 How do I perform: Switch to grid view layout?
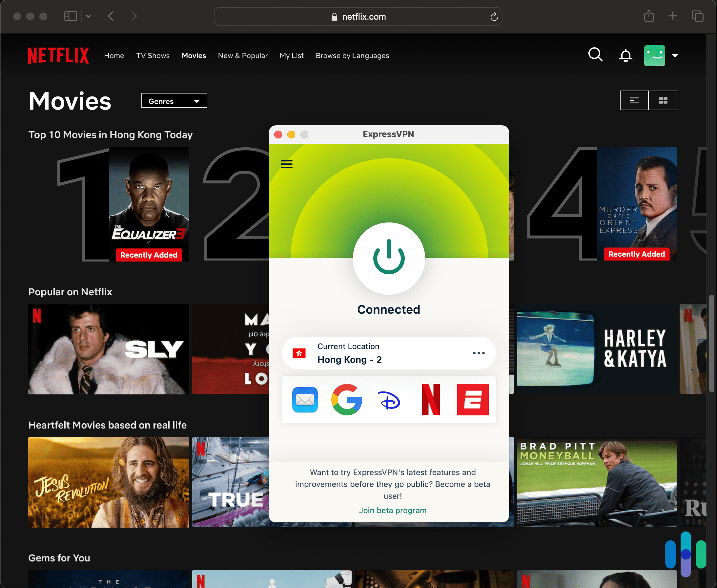[663, 100]
